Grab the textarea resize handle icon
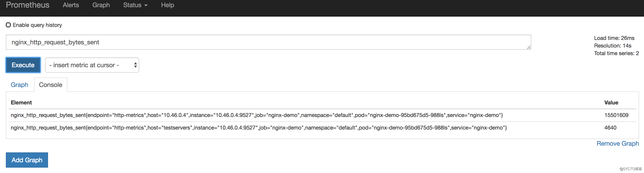Screen dimensions: 644x173 pos(529,48)
